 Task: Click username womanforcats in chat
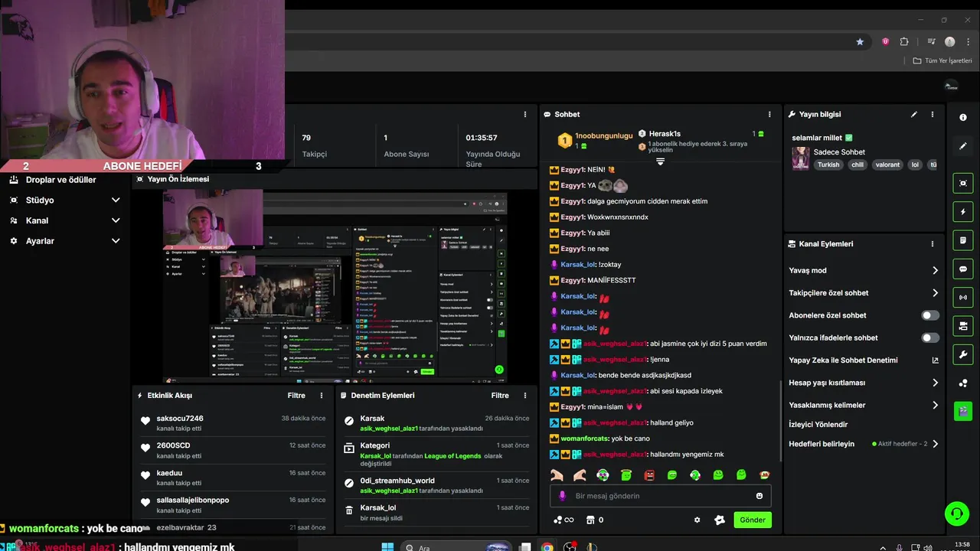(586, 439)
